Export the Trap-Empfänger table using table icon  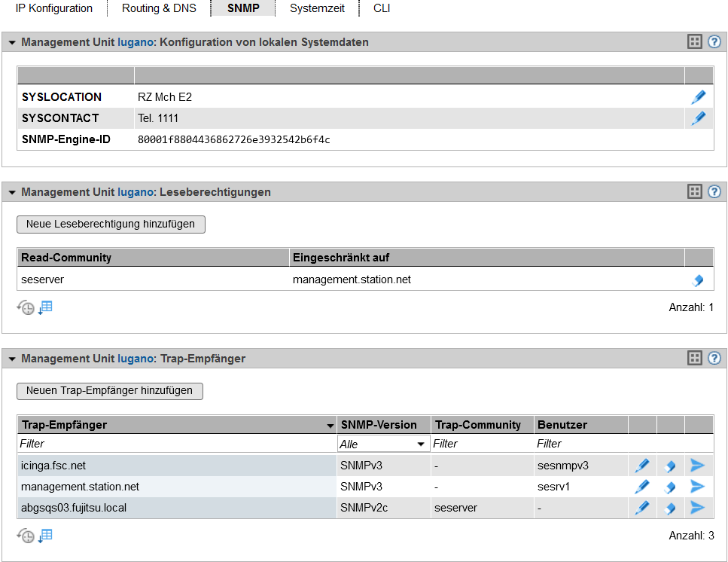(46, 536)
